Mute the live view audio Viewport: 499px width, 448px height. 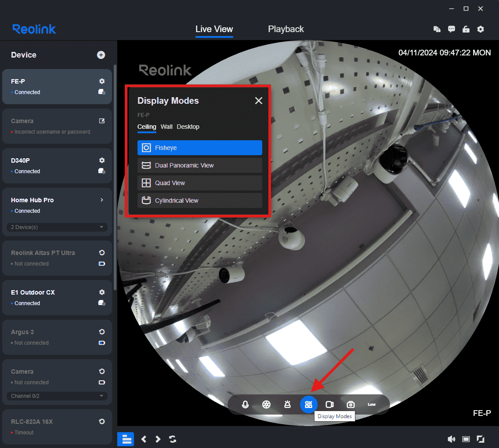[452, 439]
